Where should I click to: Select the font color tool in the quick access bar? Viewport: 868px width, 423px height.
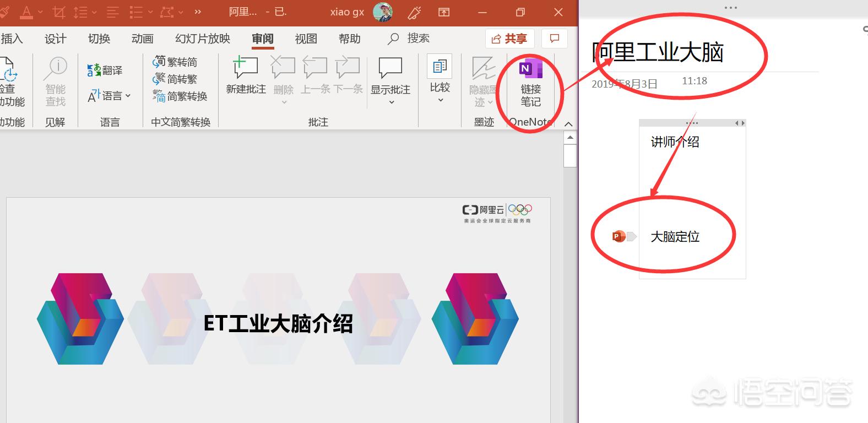click(26, 11)
